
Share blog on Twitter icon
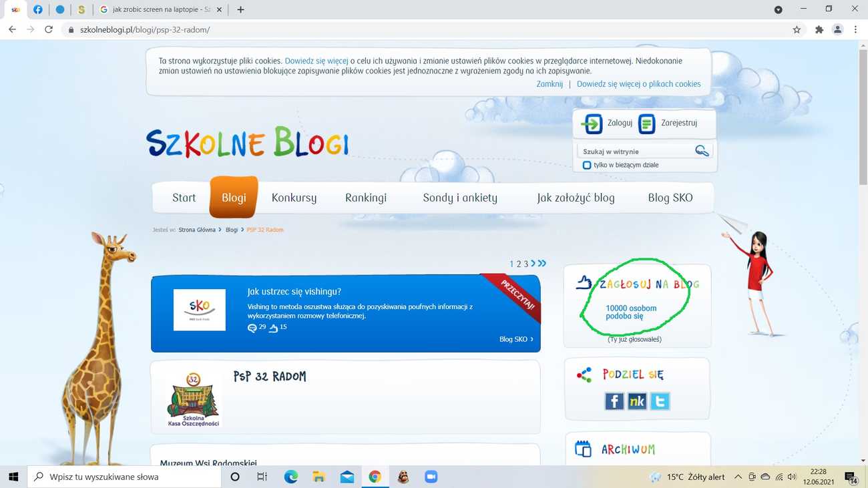660,401
